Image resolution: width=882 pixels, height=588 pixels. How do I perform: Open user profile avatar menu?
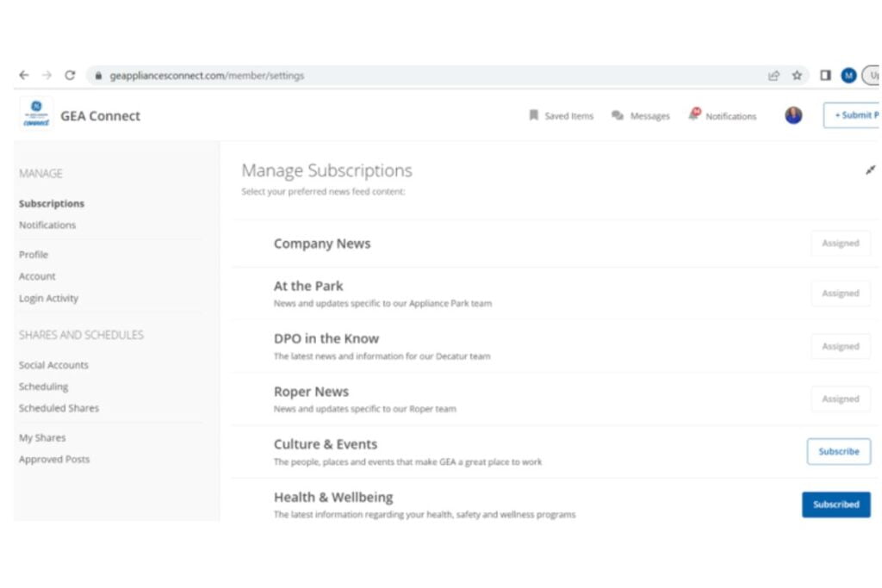(x=793, y=115)
